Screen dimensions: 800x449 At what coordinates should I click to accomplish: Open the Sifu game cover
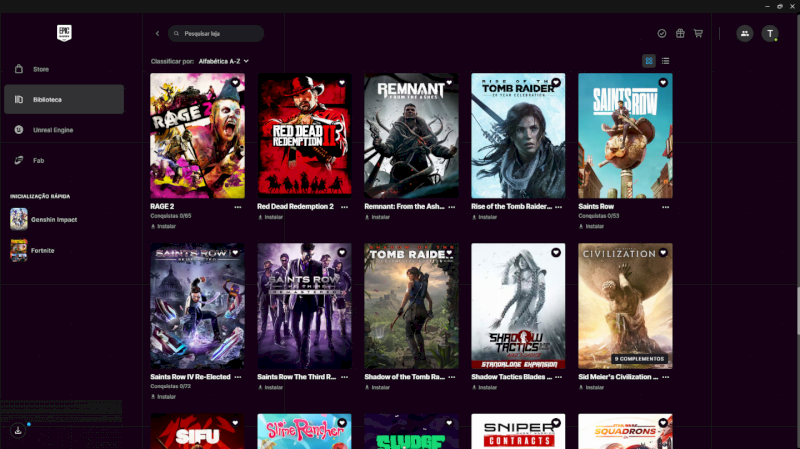click(197, 432)
